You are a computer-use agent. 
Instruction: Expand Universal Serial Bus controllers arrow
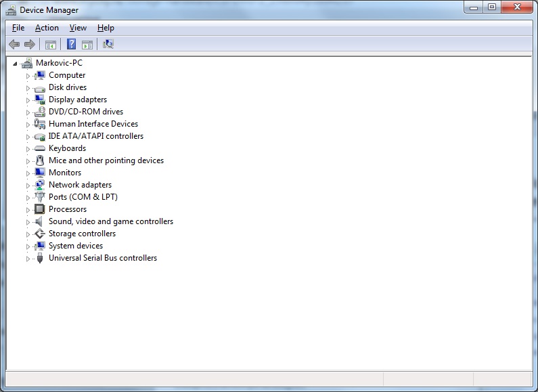pos(28,259)
